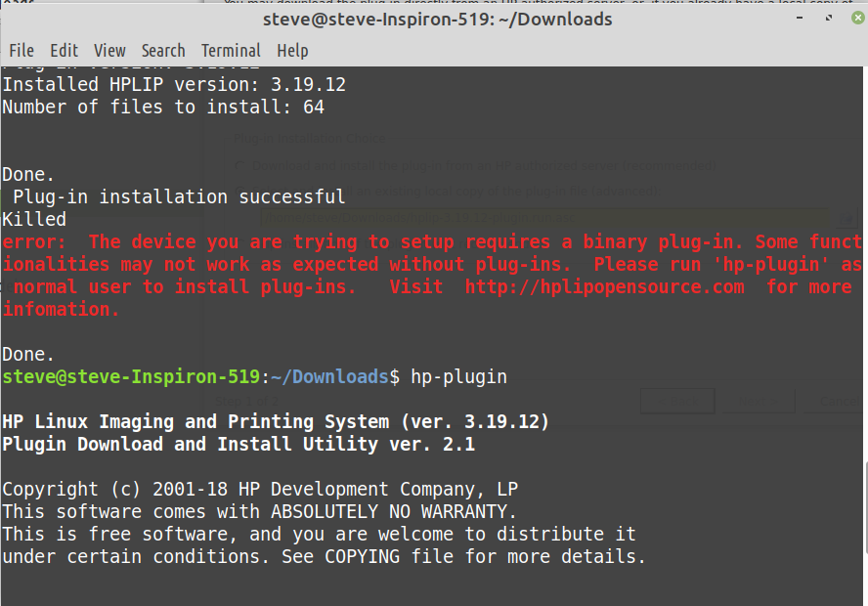This screenshot has height=606, width=868.
Task: Click the 'Killed' output line
Action: (34, 220)
